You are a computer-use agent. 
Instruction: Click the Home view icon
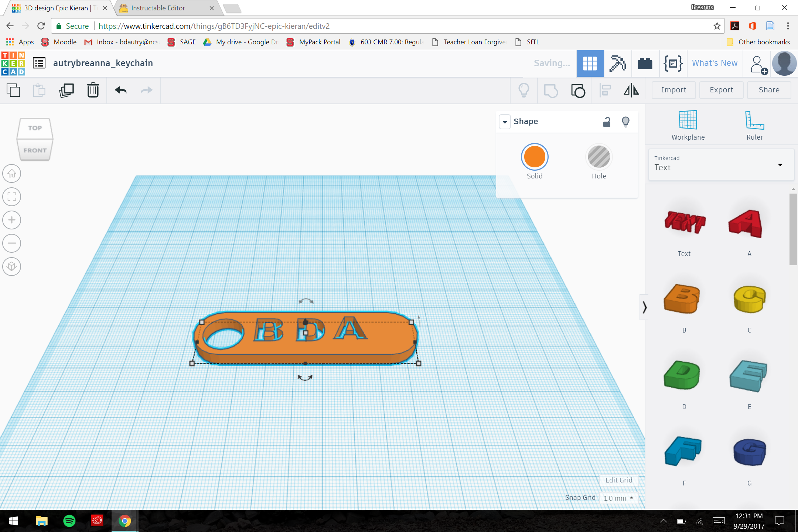click(11, 173)
